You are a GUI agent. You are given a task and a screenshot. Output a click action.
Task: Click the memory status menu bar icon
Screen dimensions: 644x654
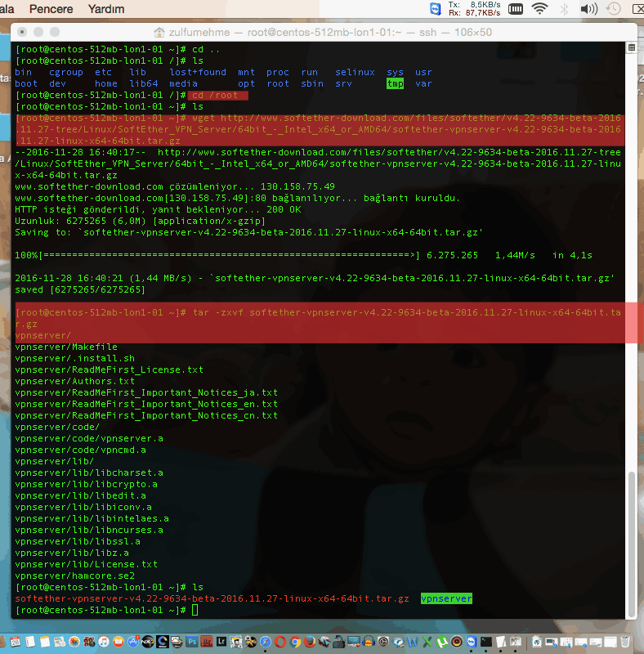point(515,9)
